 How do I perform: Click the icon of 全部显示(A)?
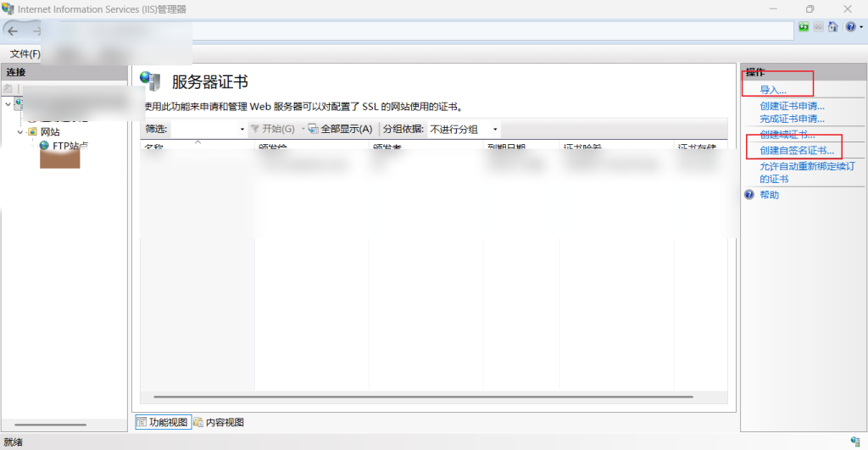pyautogui.click(x=314, y=129)
